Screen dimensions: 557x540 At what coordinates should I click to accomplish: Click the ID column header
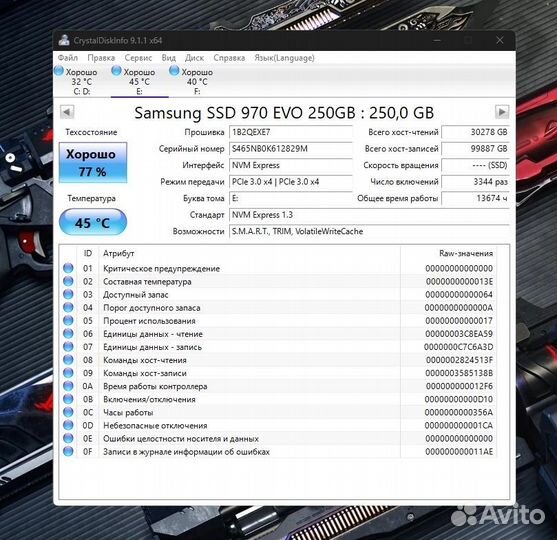pos(87,253)
